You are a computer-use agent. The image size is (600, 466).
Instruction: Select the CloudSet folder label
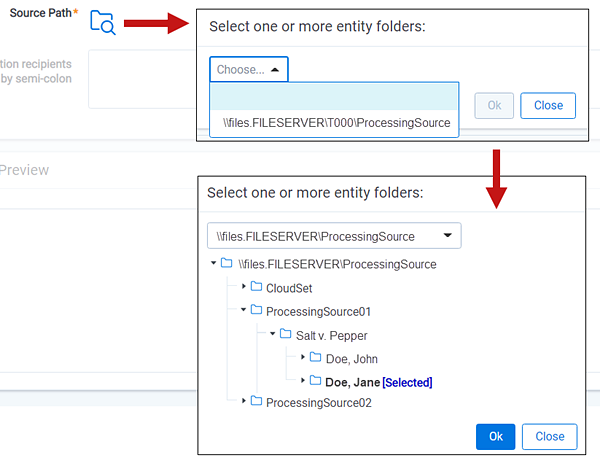289,288
